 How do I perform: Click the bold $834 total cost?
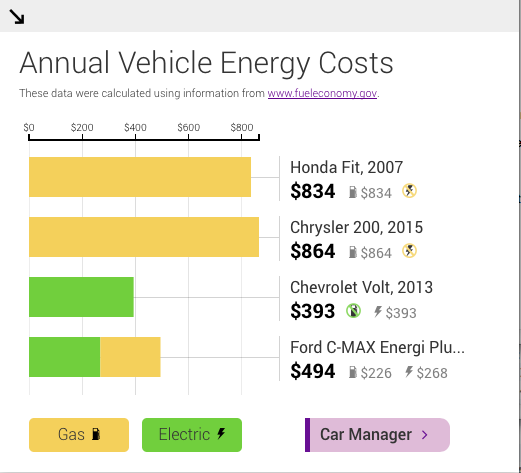313,191
